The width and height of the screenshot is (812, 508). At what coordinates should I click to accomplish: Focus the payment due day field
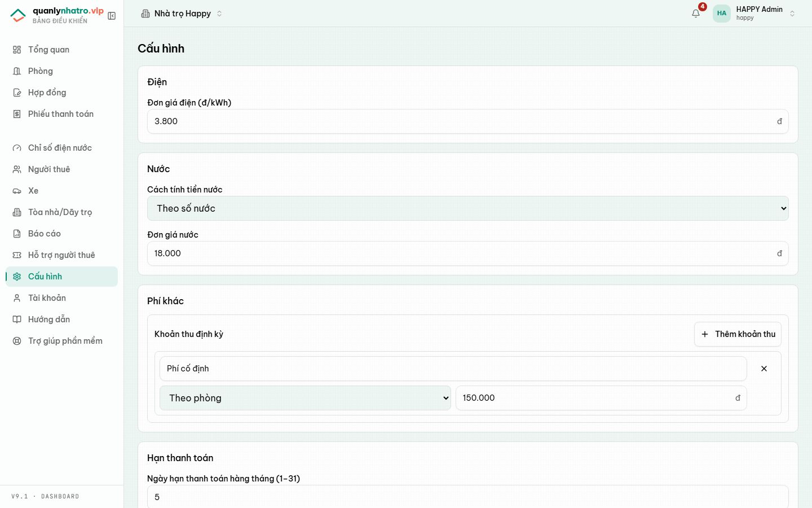point(468,497)
